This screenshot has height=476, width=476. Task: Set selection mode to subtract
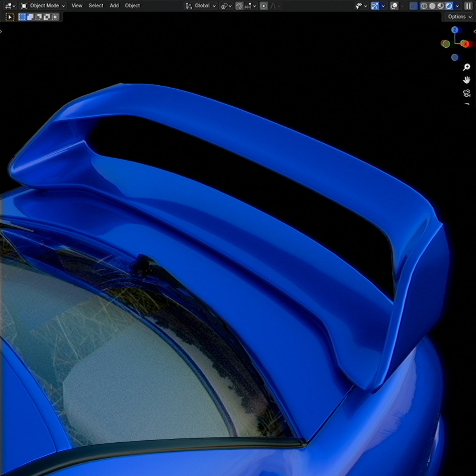click(x=38, y=17)
